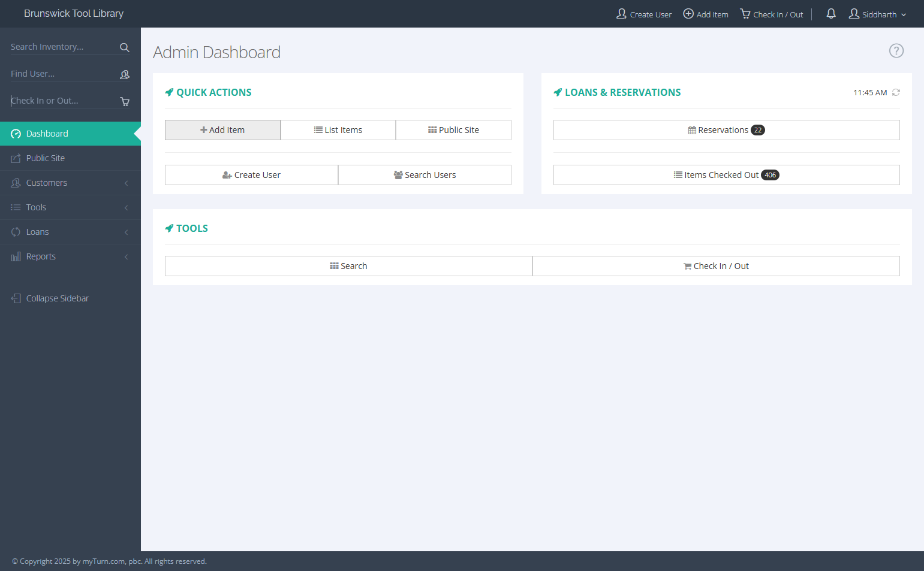Focus the Search Inventory field
The image size is (924, 571).
(64, 47)
